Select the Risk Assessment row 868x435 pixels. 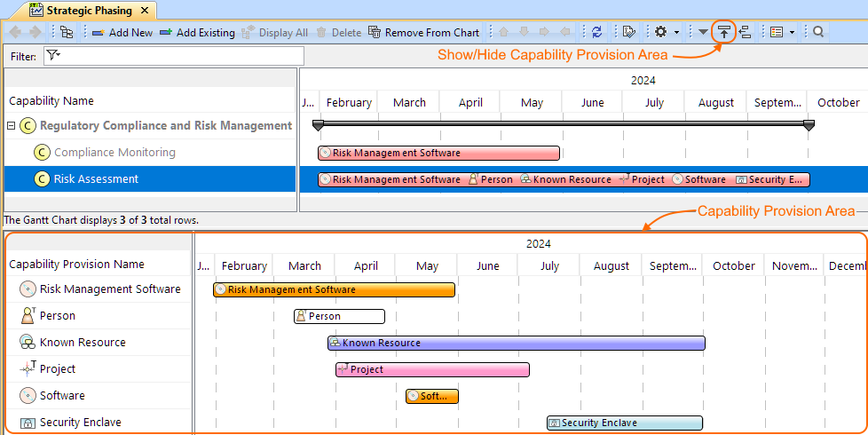pyautogui.click(x=150, y=178)
